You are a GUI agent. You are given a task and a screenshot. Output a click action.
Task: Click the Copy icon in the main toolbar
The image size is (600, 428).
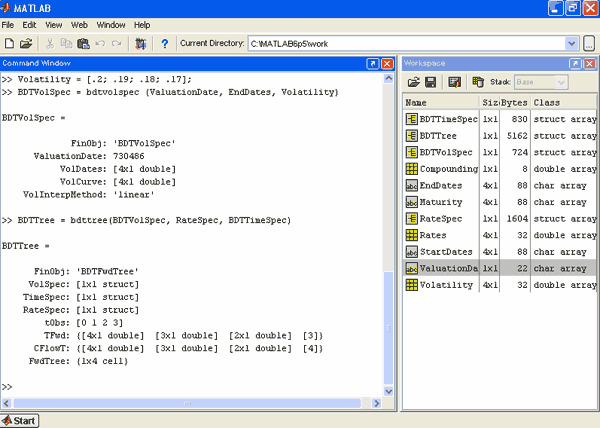click(x=66, y=44)
